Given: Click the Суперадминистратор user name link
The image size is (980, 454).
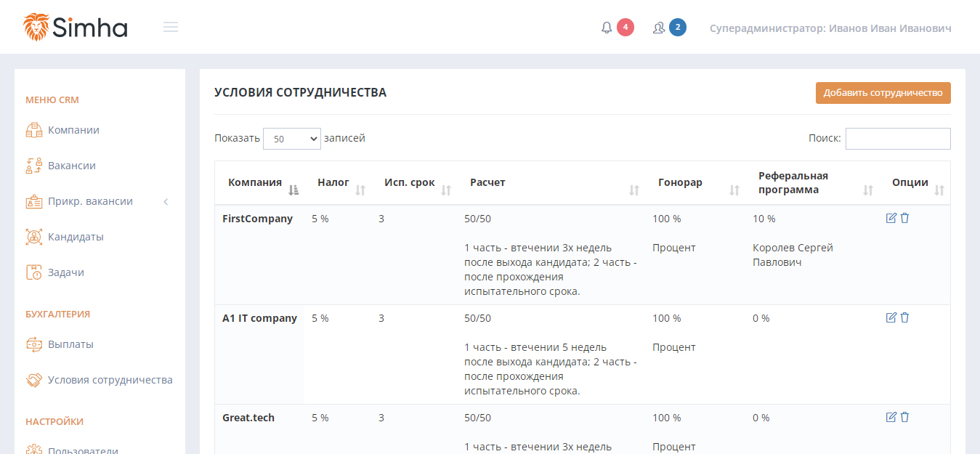Looking at the screenshot, I should (830, 28).
